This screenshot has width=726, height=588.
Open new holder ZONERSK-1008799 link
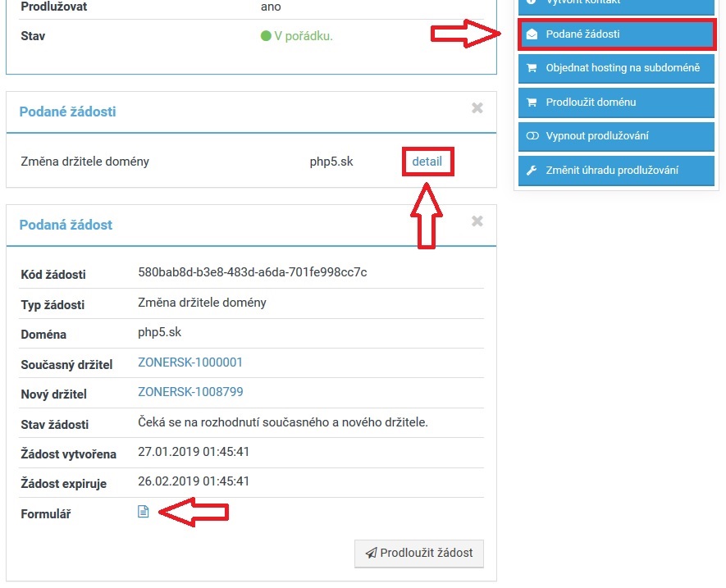pos(190,392)
